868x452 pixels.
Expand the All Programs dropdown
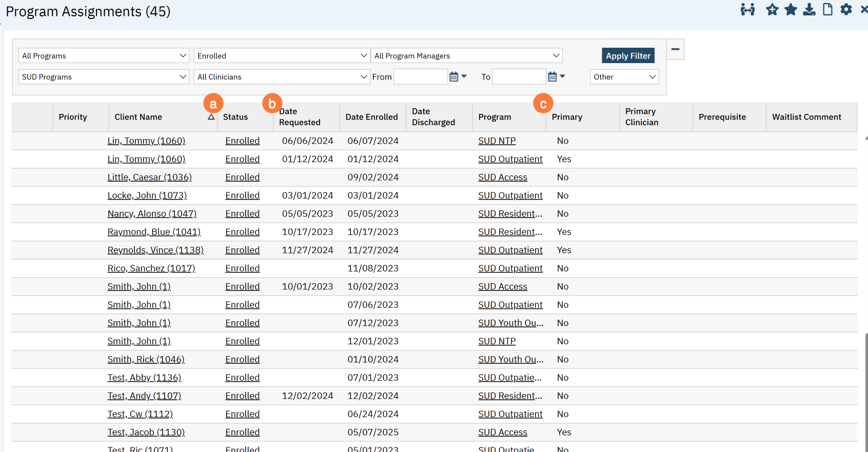[104, 56]
